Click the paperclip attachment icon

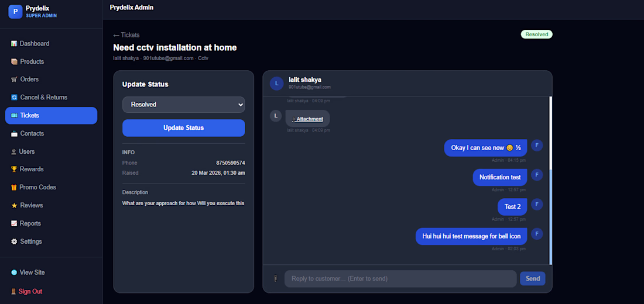click(x=275, y=278)
